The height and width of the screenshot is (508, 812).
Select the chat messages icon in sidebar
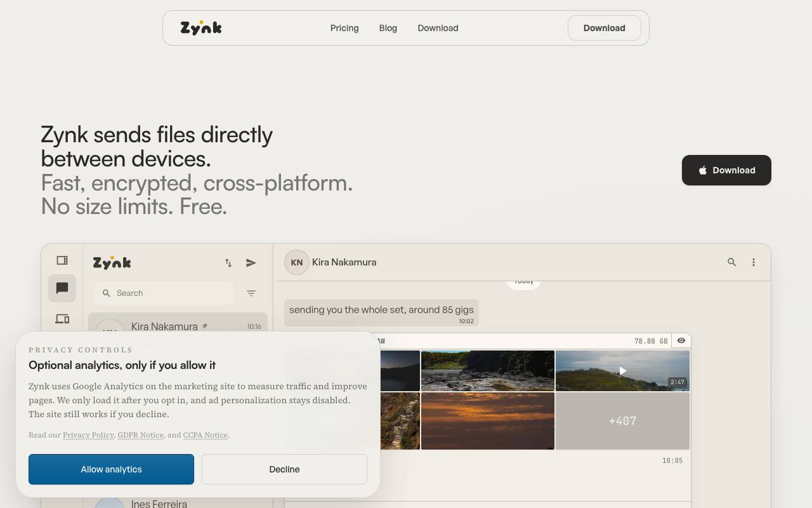[x=62, y=288]
